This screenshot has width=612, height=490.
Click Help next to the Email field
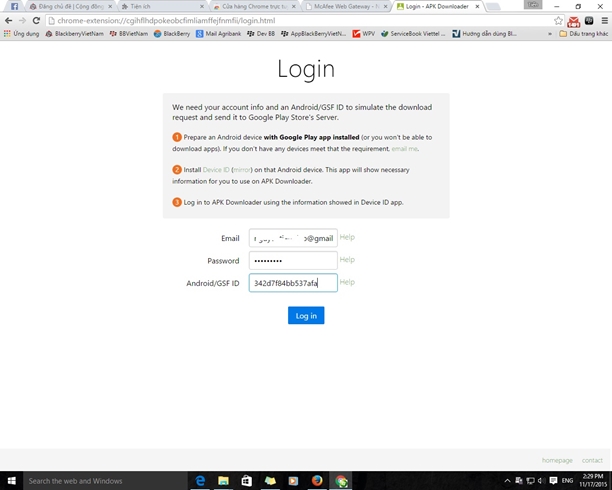click(347, 237)
